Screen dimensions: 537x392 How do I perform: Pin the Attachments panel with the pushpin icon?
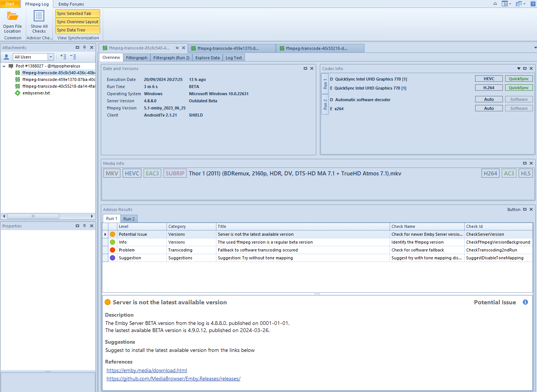pos(84,48)
